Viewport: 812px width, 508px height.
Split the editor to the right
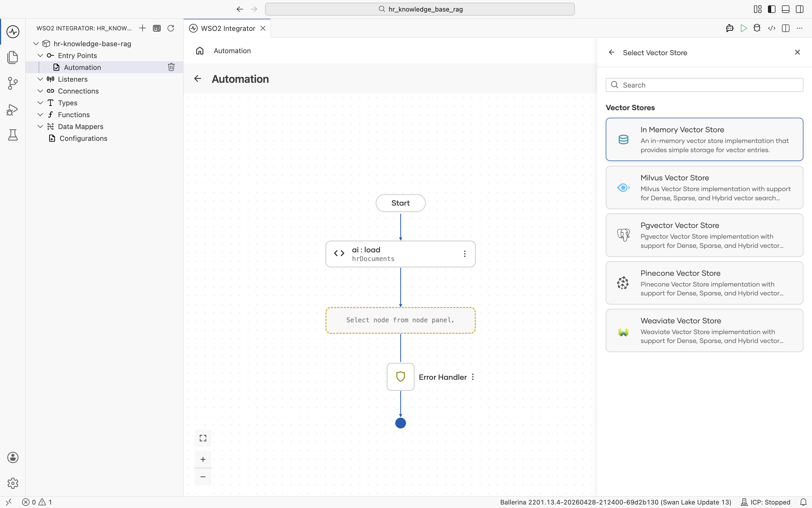click(x=785, y=28)
